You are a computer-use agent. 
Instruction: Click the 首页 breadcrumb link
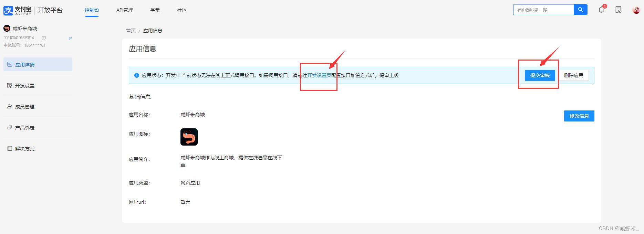click(131, 31)
